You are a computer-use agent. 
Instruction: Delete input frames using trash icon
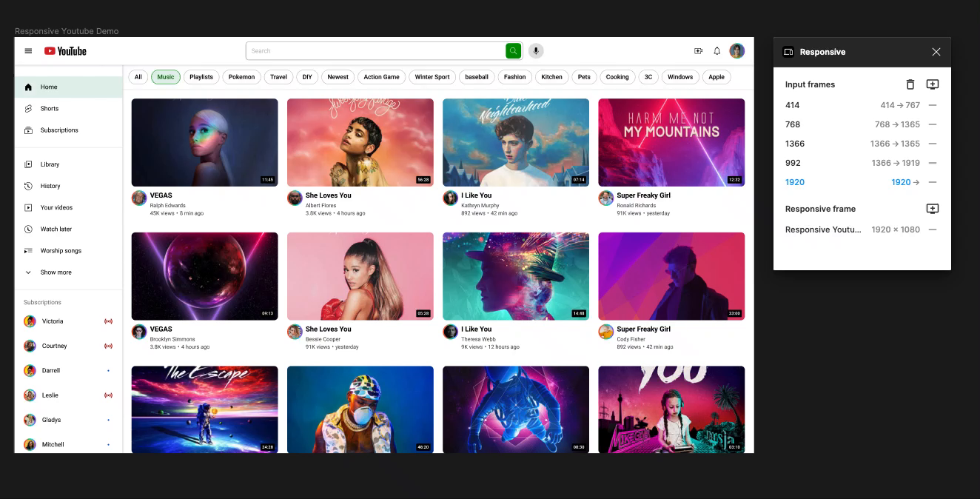910,84
